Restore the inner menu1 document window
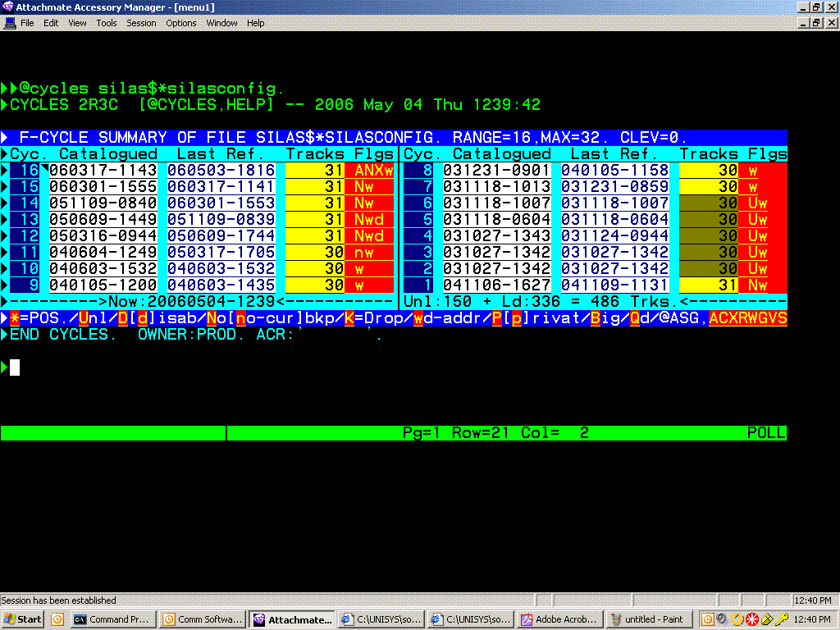The height and width of the screenshot is (630, 840). coord(815,23)
